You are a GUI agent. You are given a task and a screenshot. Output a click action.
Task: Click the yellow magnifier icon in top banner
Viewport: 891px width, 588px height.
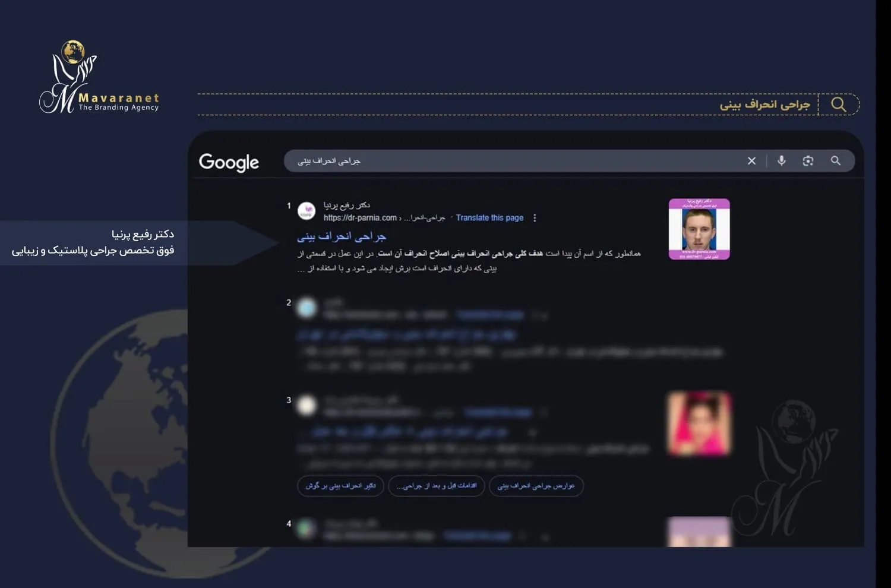point(839,105)
